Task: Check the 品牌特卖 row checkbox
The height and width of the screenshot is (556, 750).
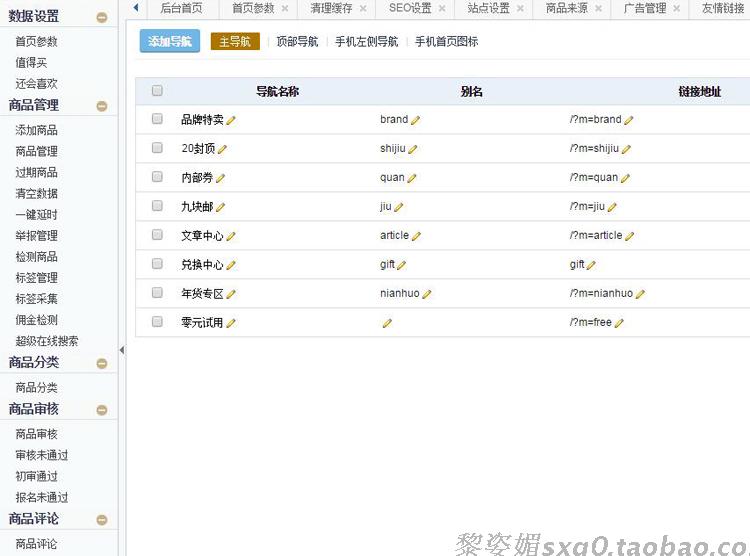Action: click(157, 119)
